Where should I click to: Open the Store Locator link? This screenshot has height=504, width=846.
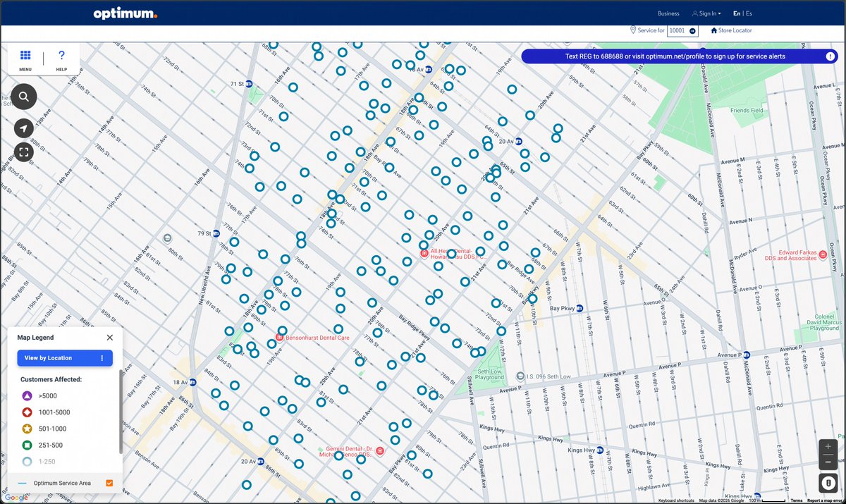(735, 31)
